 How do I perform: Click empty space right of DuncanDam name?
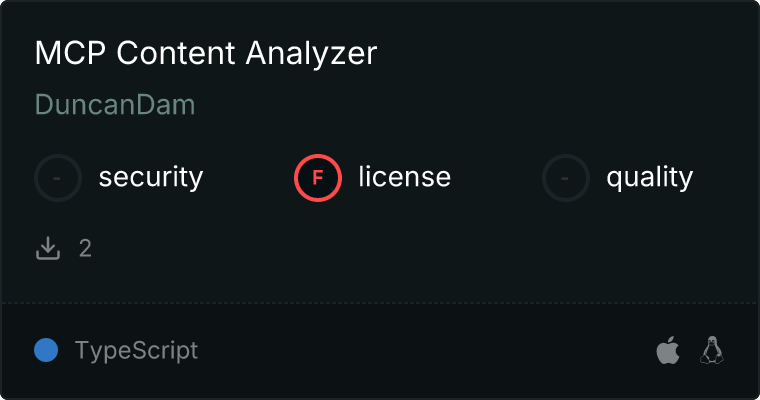(450, 105)
